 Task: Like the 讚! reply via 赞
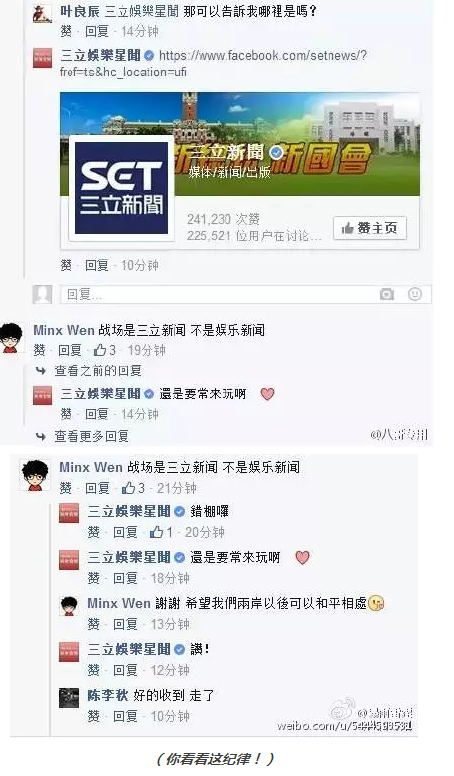point(94,670)
